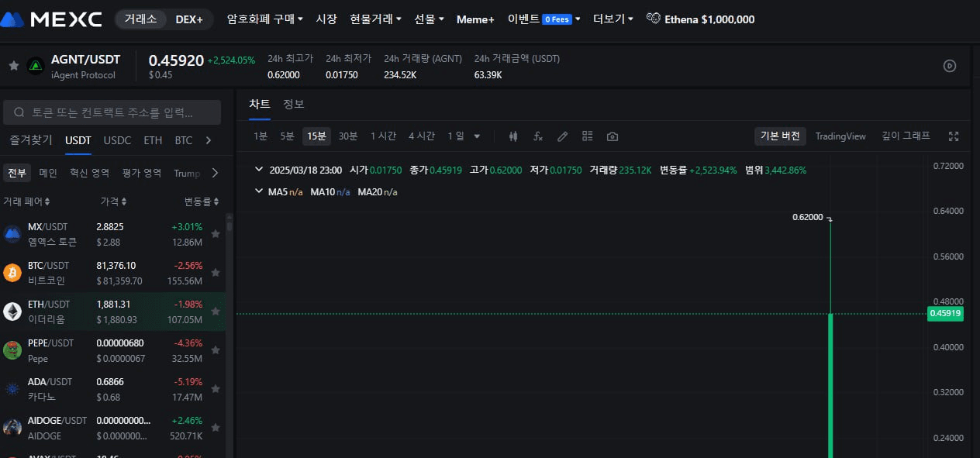
Task: Switch to DEX+ mode
Action: click(x=189, y=19)
